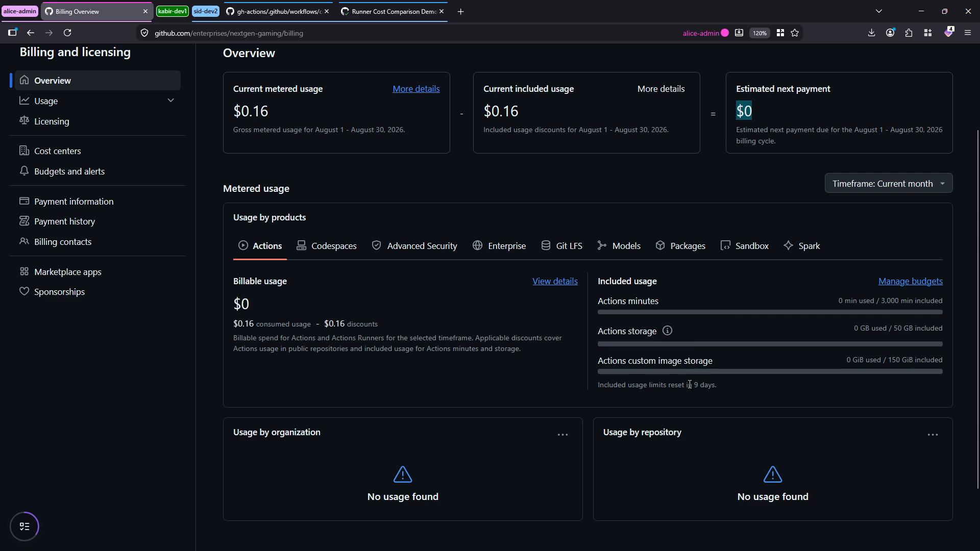Open the Models usage tab
The image size is (980, 551).
pyautogui.click(x=619, y=246)
